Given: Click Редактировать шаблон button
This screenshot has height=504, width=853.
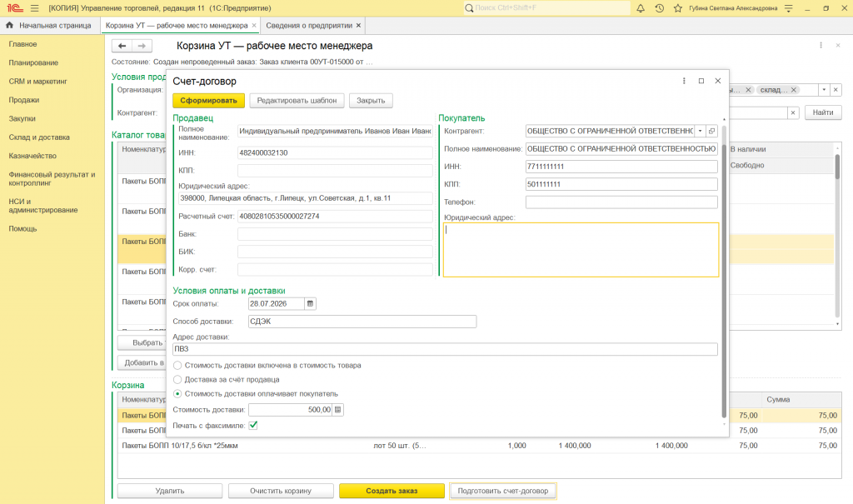Looking at the screenshot, I should pos(297,101).
